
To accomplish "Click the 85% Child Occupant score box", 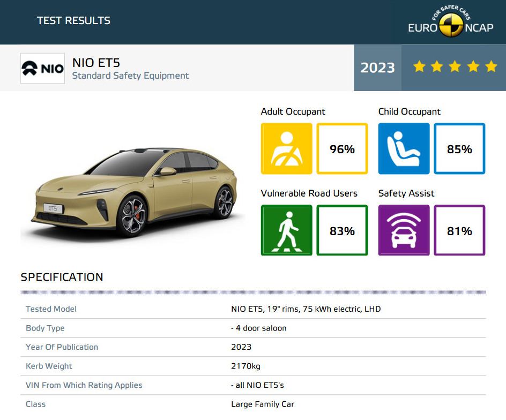I will [x=459, y=148].
